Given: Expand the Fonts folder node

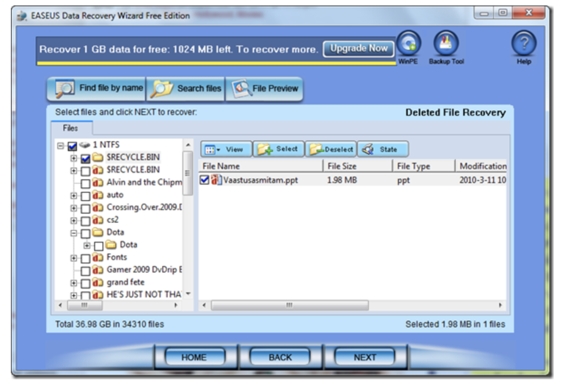Looking at the screenshot, I should [74, 258].
